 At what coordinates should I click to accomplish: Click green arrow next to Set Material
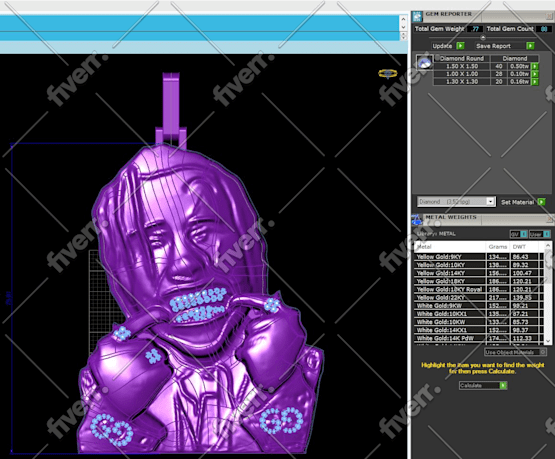click(541, 202)
